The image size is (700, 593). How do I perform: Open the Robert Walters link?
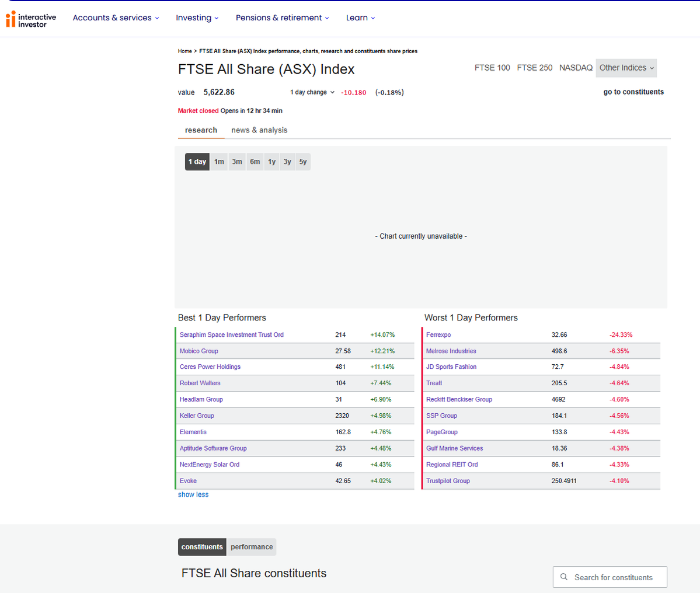pos(200,383)
